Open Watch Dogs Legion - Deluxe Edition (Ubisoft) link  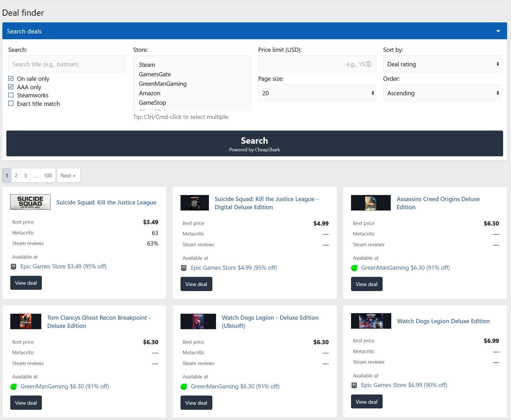[270, 322]
